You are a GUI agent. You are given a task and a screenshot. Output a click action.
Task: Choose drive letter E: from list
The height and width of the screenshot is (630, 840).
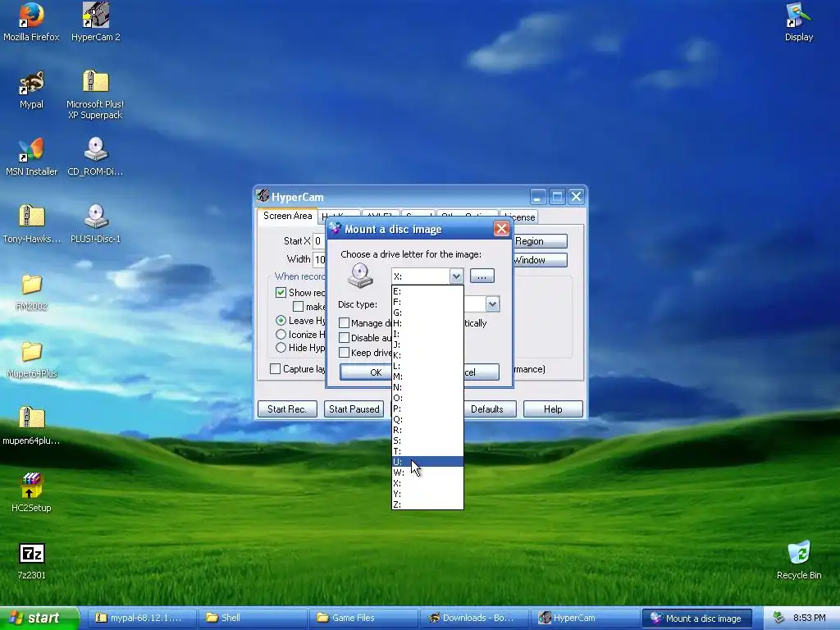click(x=427, y=291)
